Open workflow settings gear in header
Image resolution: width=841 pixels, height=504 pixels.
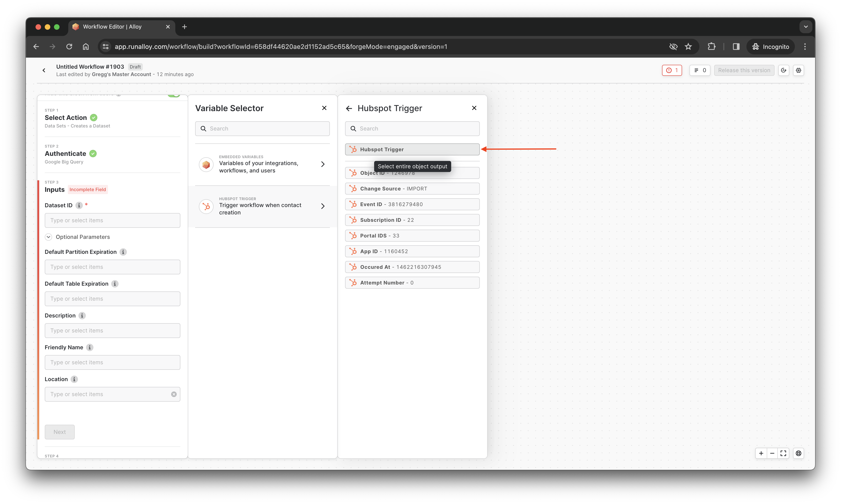pyautogui.click(x=798, y=70)
